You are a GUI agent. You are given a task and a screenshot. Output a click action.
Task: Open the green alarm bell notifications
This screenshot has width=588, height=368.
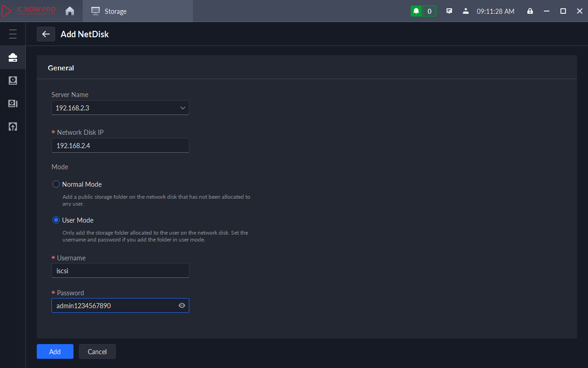pos(416,11)
